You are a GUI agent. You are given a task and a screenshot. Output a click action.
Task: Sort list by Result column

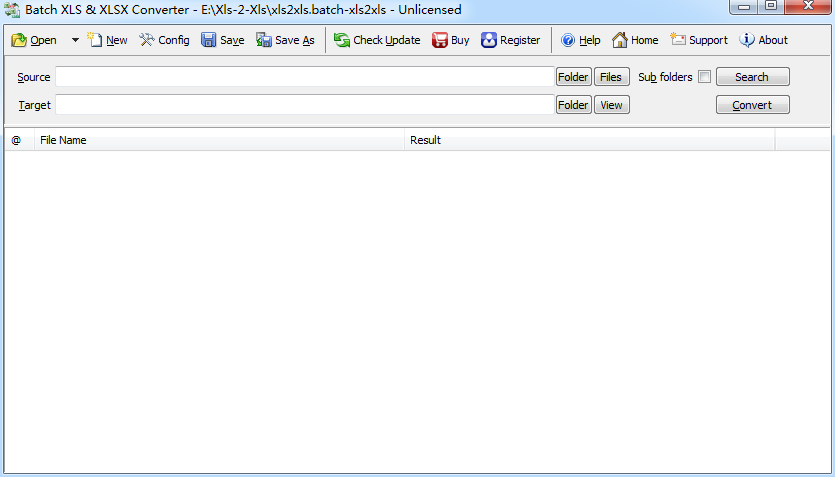point(590,140)
